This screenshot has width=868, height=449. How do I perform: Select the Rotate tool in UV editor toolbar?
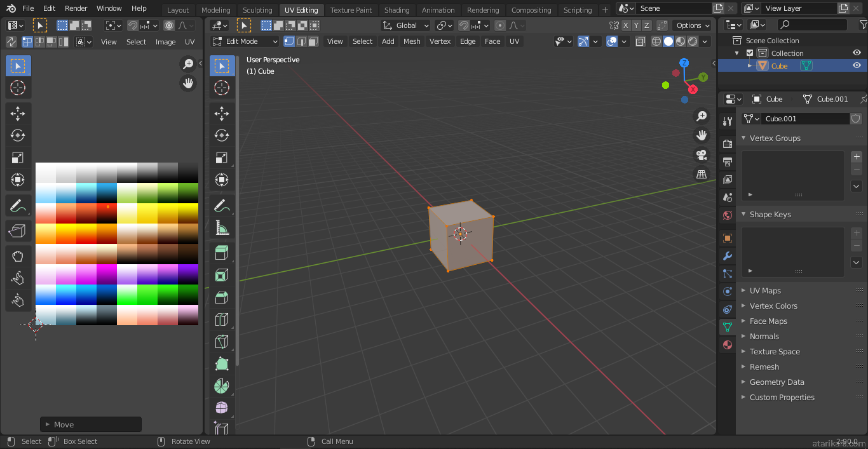click(18, 135)
